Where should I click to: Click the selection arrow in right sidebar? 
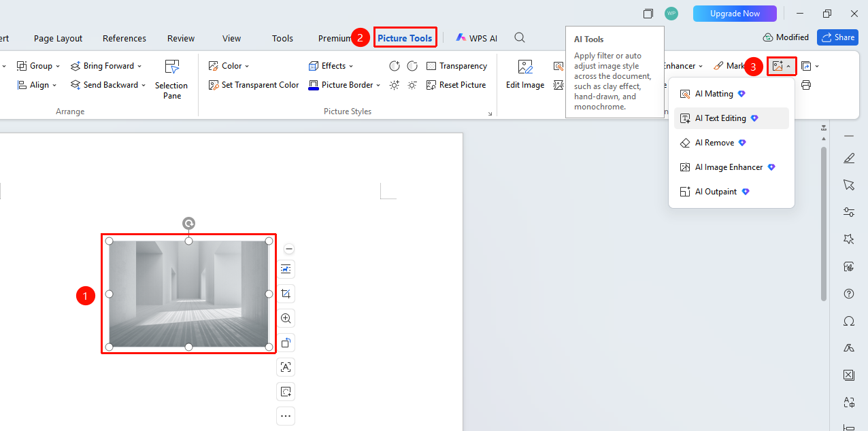click(848, 185)
